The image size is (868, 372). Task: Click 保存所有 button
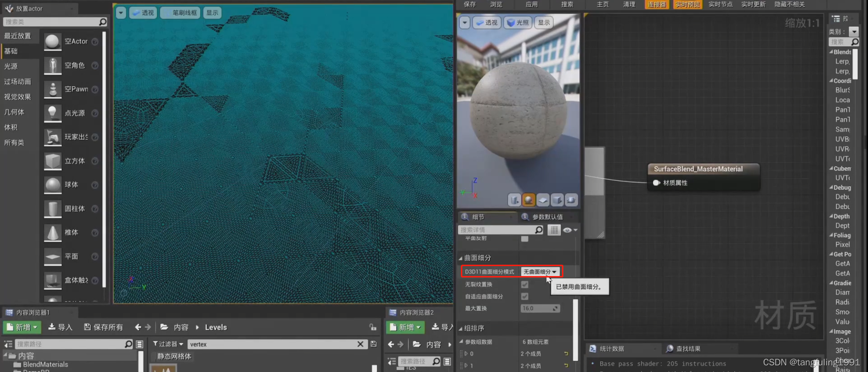pyautogui.click(x=103, y=327)
